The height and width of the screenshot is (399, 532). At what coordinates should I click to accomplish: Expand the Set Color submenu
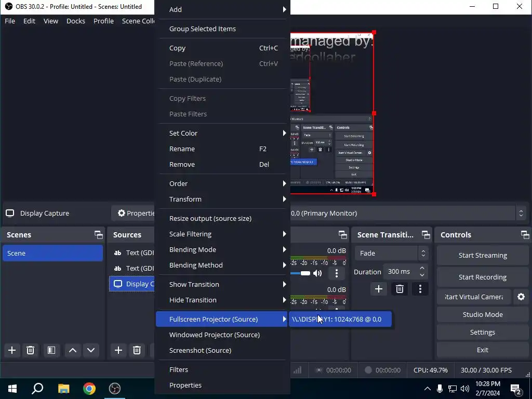(x=223, y=134)
